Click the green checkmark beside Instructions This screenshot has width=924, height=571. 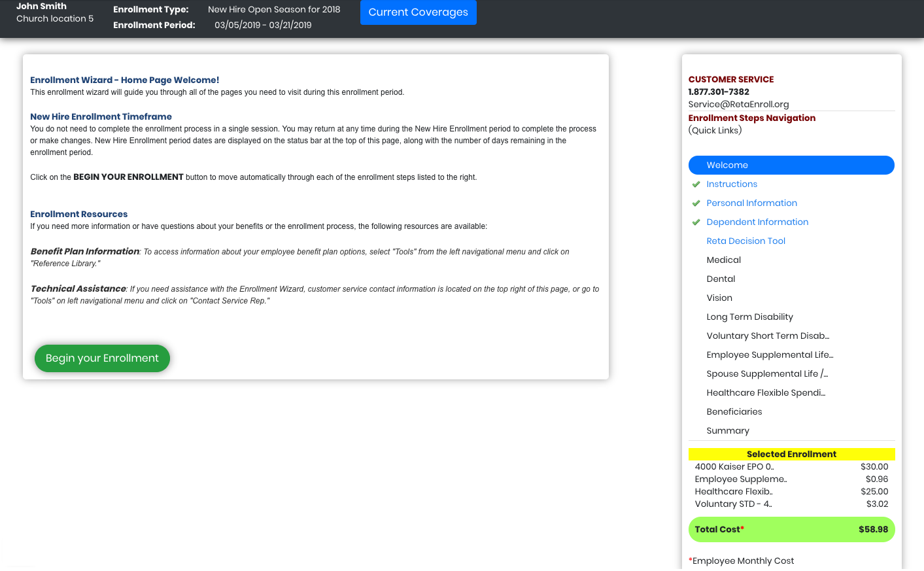[695, 184]
